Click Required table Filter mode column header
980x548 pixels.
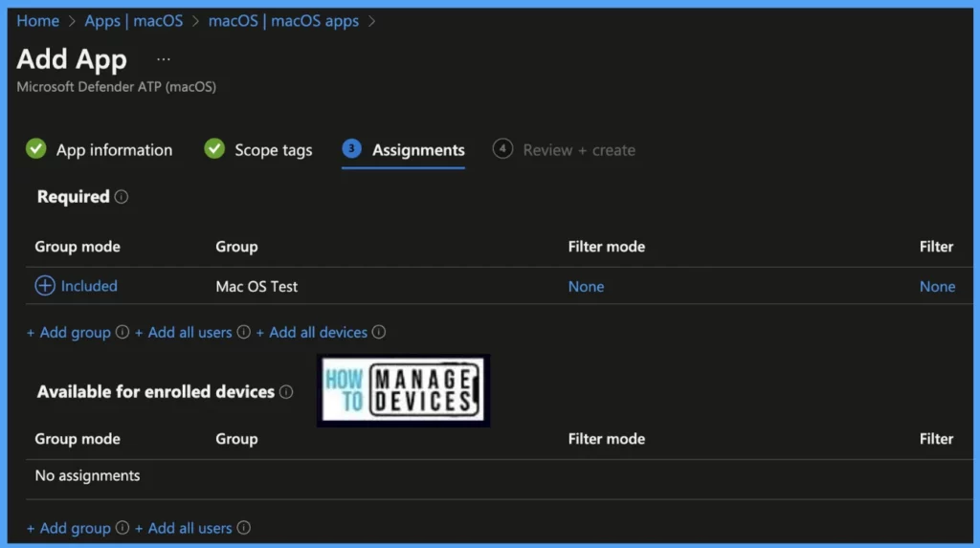pos(606,246)
